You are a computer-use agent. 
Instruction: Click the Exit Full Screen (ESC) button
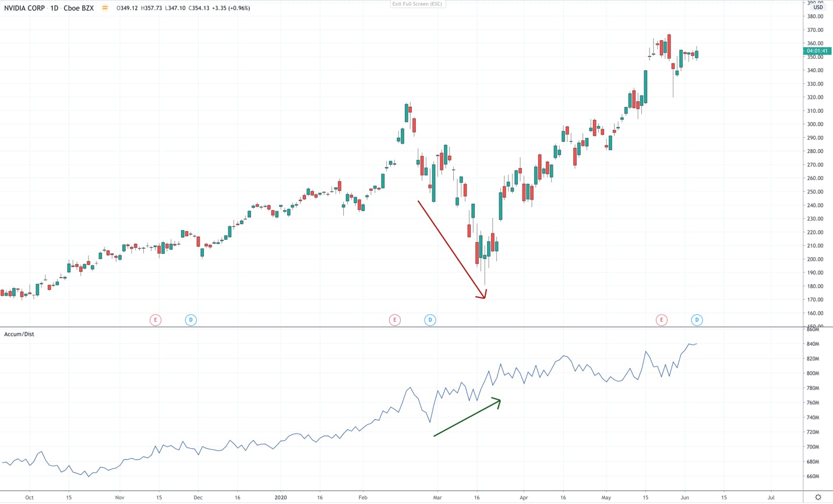[x=417, y=4]
